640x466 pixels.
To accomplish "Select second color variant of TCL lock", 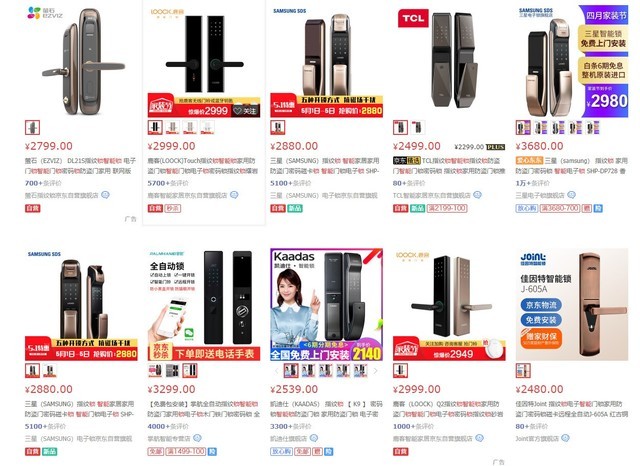I will point(418,128).
